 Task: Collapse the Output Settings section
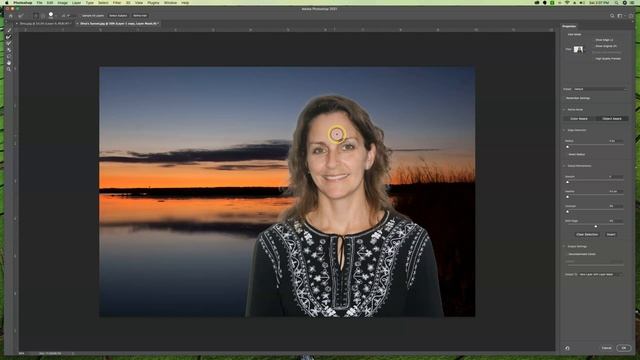(565, 247)
